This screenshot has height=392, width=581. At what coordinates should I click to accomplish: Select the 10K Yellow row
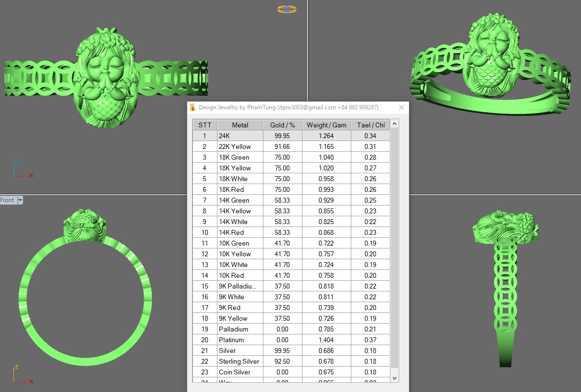pyautogui.click(x=291, y=254)
